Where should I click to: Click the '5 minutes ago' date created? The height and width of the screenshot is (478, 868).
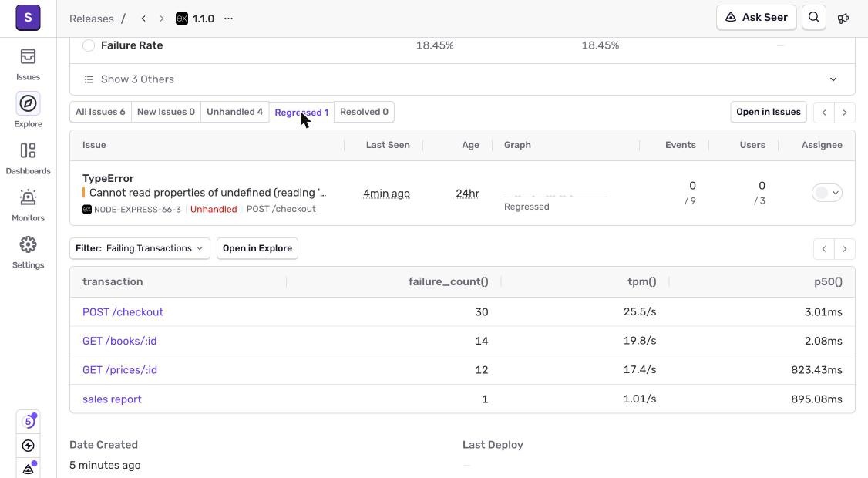click(x=105, y=465)
